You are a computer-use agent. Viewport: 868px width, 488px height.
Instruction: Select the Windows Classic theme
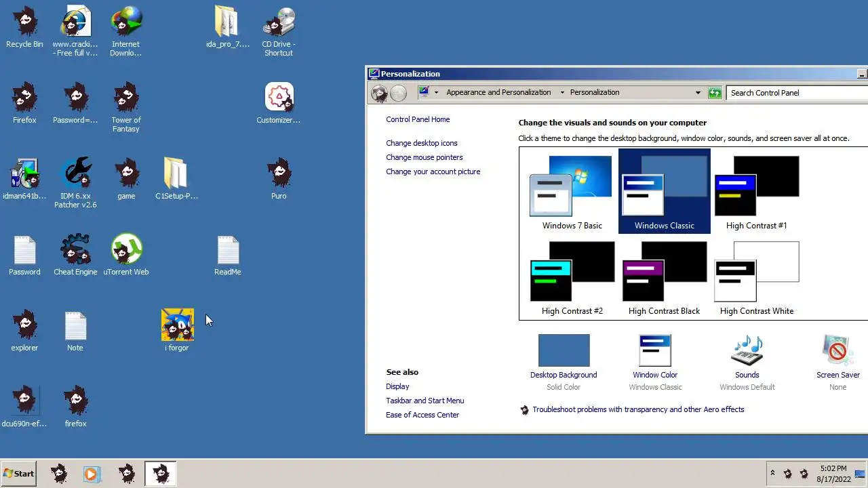click(x=665, y=192)
